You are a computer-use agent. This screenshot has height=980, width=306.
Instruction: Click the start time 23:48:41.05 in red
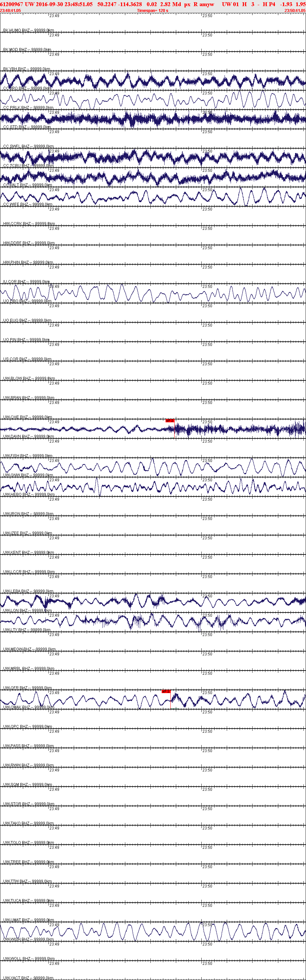(x=11, y=11)
